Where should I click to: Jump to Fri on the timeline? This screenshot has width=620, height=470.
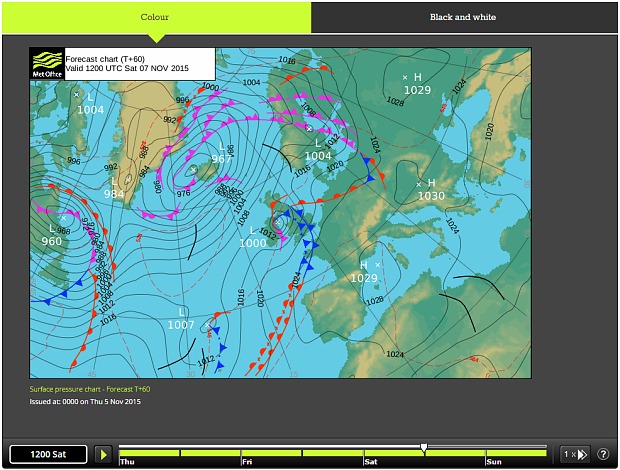click(247, 462)
